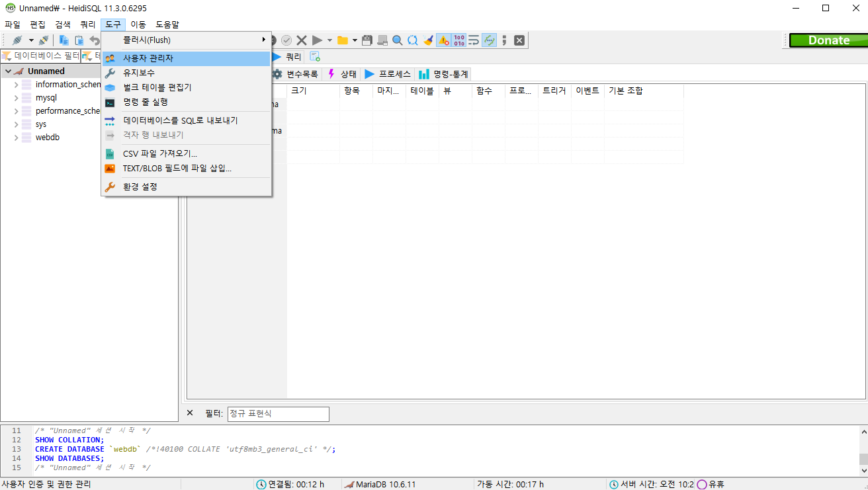The width and height of the screenshot is (868, 490).
Task: Choose 유지보수 from the menu
Action: [186, 73]
